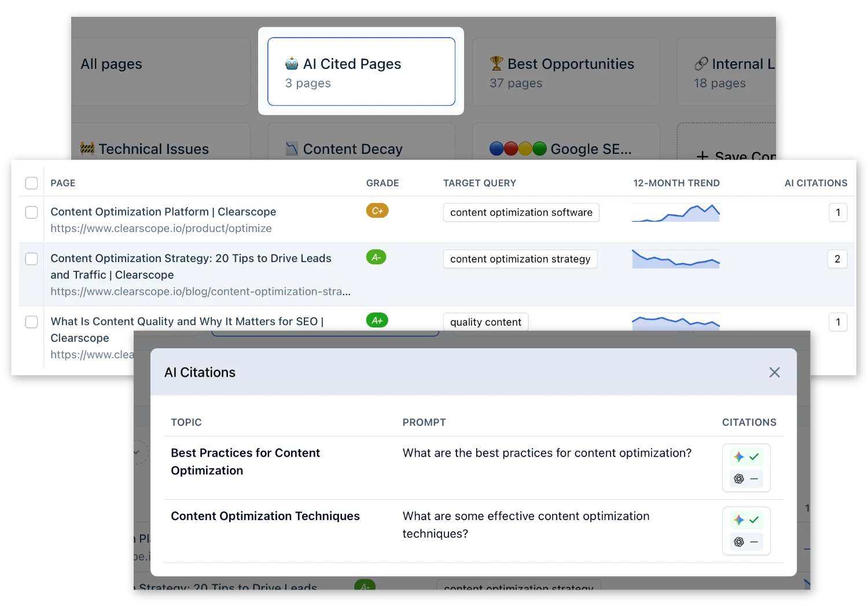The width and height of the screenshot is (868, 615).
Task: Open the Google SE... card
Action: tap(566, 142)
